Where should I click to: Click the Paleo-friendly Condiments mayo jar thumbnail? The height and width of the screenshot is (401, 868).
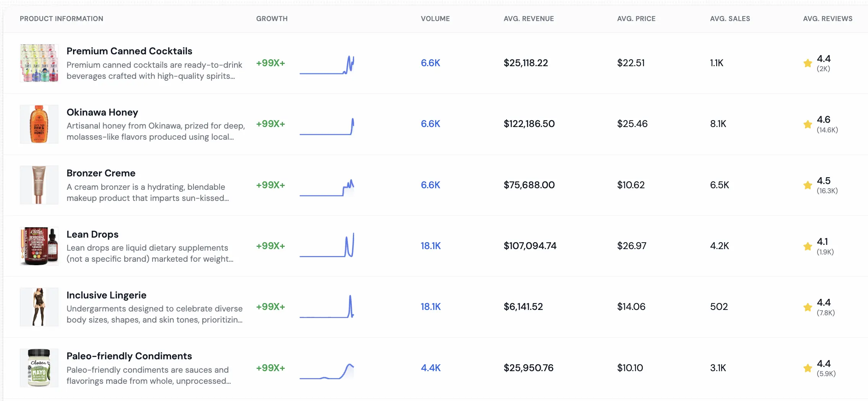point(39,368)
